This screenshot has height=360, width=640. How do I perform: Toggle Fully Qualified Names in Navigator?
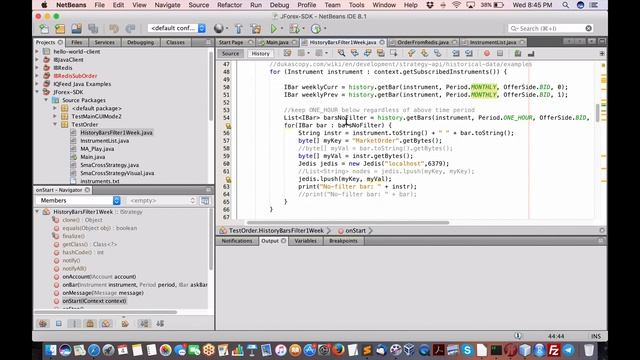pos(125,324)
